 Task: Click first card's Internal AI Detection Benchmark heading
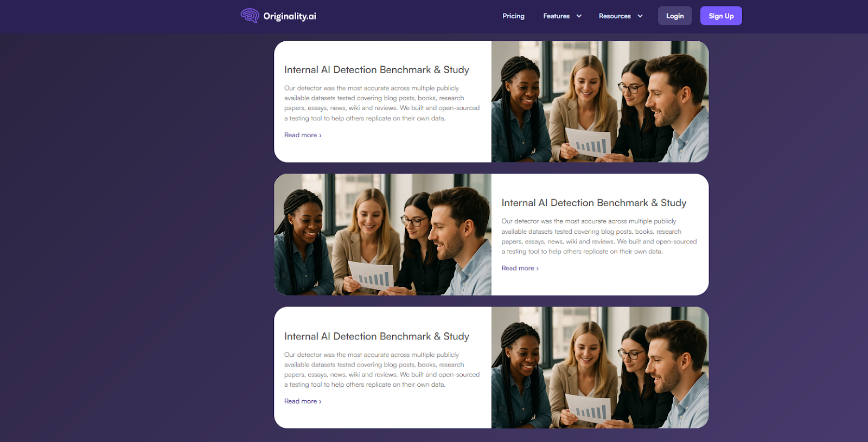pos(376,69)
